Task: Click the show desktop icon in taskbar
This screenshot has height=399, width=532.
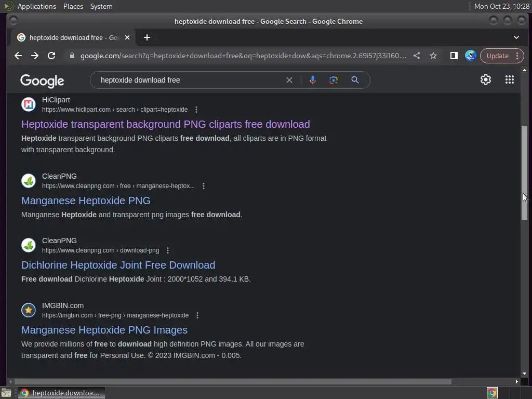Action: 6,393
